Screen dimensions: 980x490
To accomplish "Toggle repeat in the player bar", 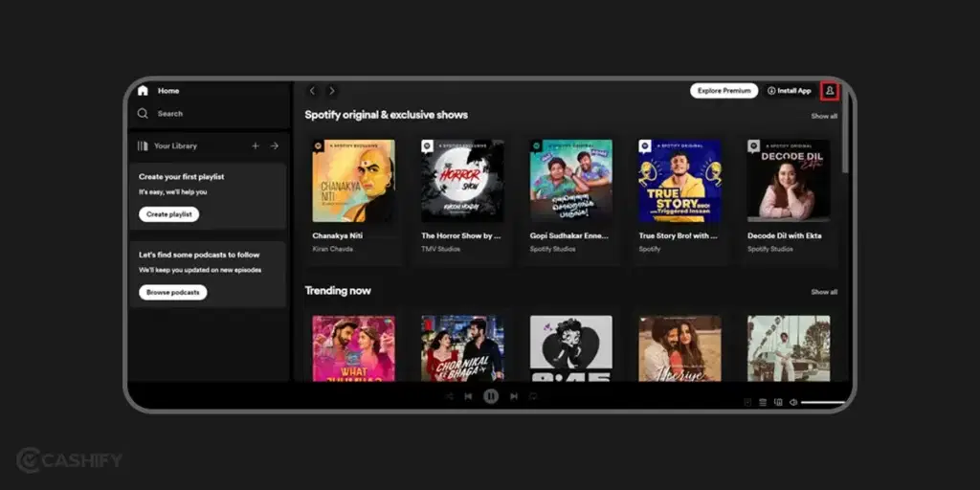I will [x=533, y=396].
